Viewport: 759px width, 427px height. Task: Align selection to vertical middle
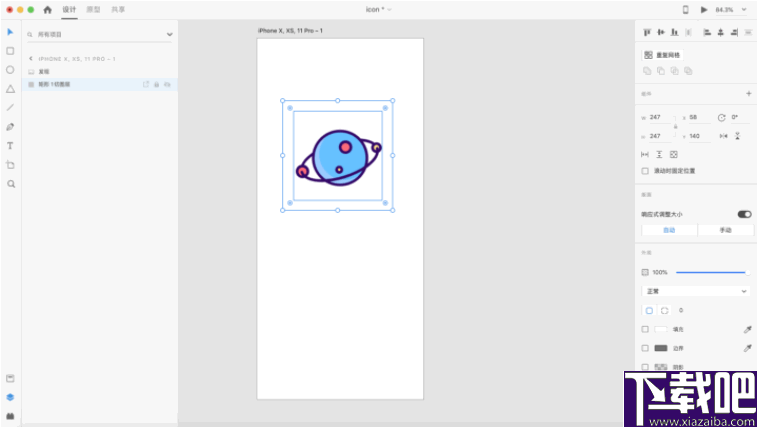(661, 32)
